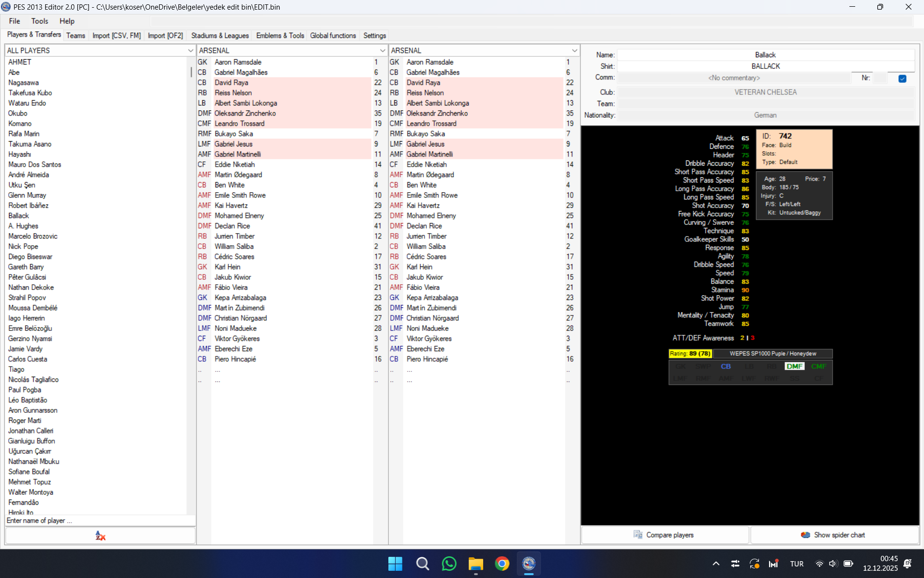This screenshot has height=578, width=924.
Task: Click the sync refresh tray icon
Action: coord(754,564)
